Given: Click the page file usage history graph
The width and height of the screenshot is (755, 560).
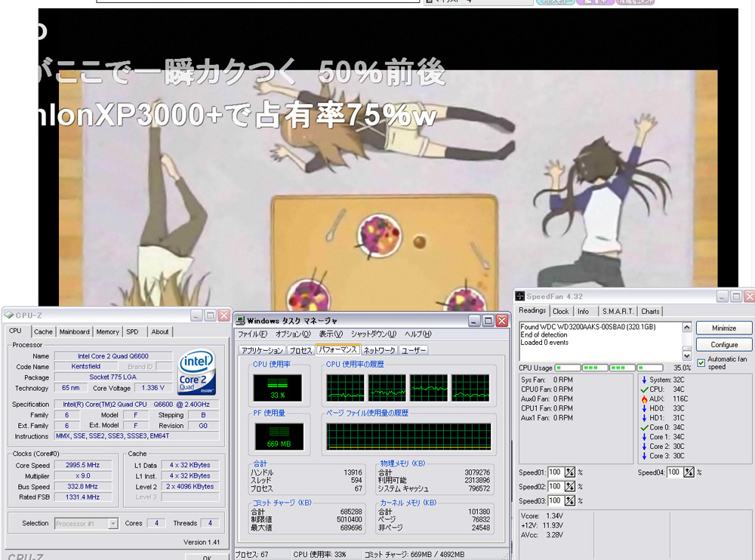Looking at the screenshot, I should 408,437.
